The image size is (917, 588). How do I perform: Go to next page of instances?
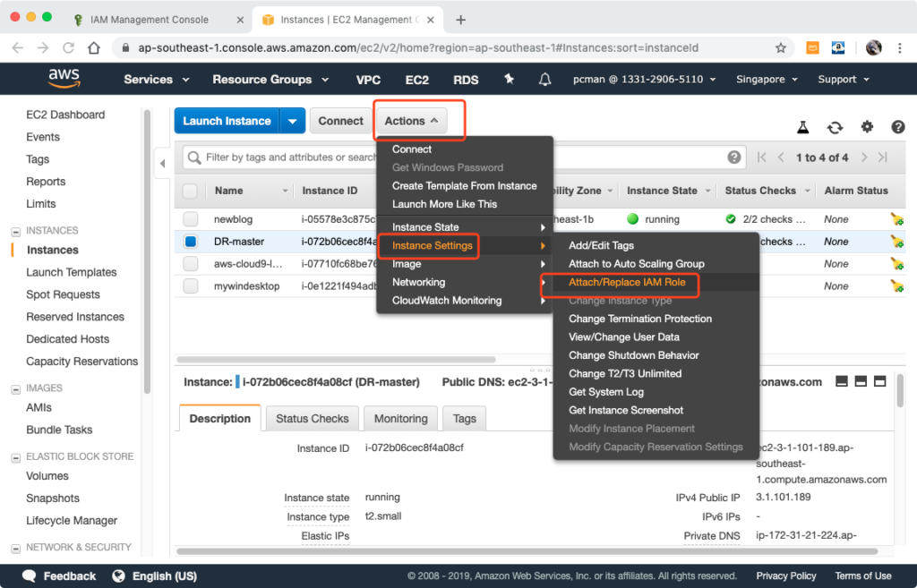864,158
